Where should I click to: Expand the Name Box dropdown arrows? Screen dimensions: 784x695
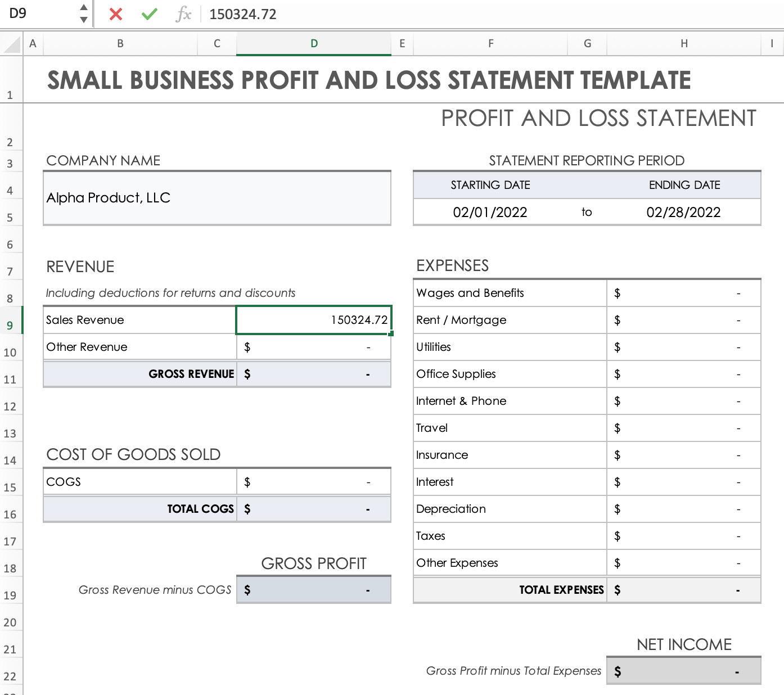[84, 13]
